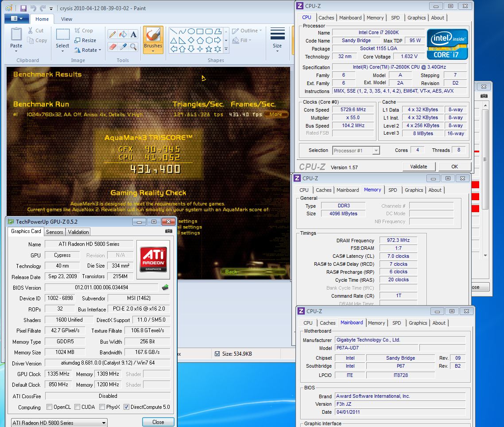Click the Core Speed 5729.6 MHz field
The width and height of the screenshot is (504, 427).
coord(353,110)
